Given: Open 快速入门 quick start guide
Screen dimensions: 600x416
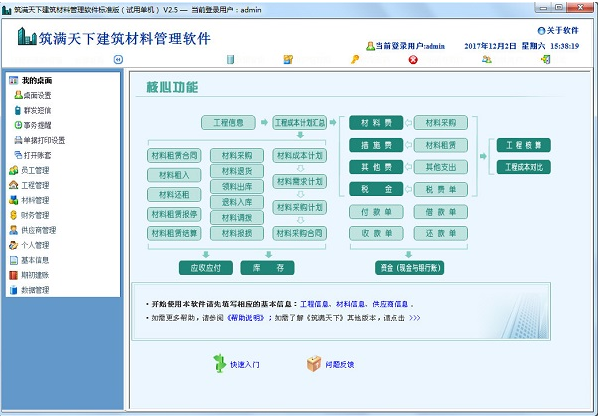Looking at the screenshot, I should (x=236, y=364).
